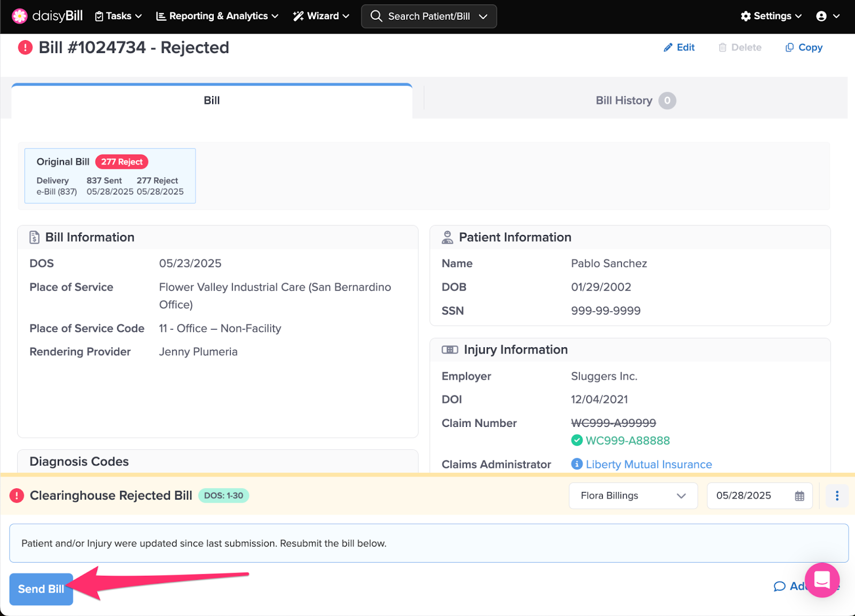Click the info icon beside Liberty Mutual

click(577, 464)
